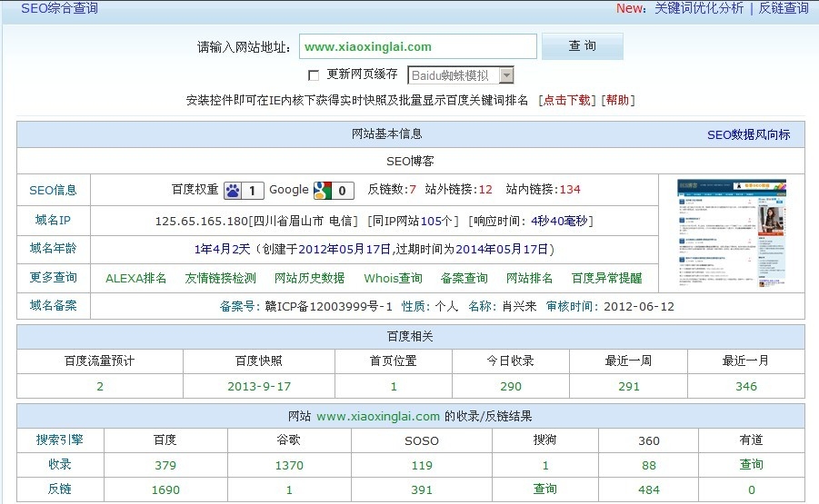Open 网站历史数据 link
Viewport: 819px width, 504px height.
click(x=309, y=278)
